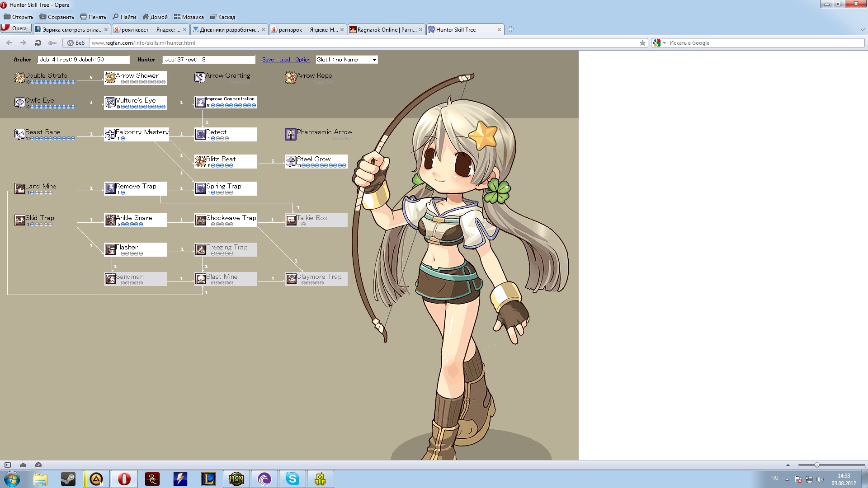Open the Slot1 no Name dropdown
Screen dimensions: 868x488
(347, 60)
